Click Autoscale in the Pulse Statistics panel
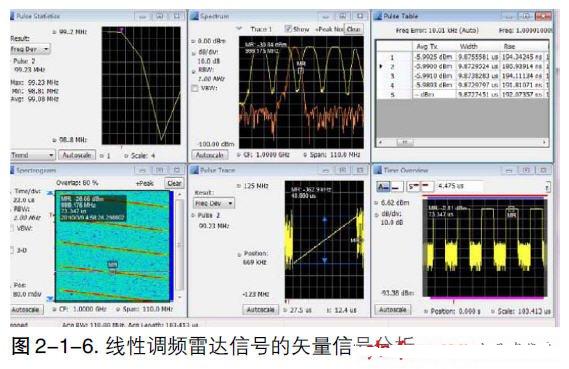569x369 pixels. pyautogui.click(x=77, y=155)
